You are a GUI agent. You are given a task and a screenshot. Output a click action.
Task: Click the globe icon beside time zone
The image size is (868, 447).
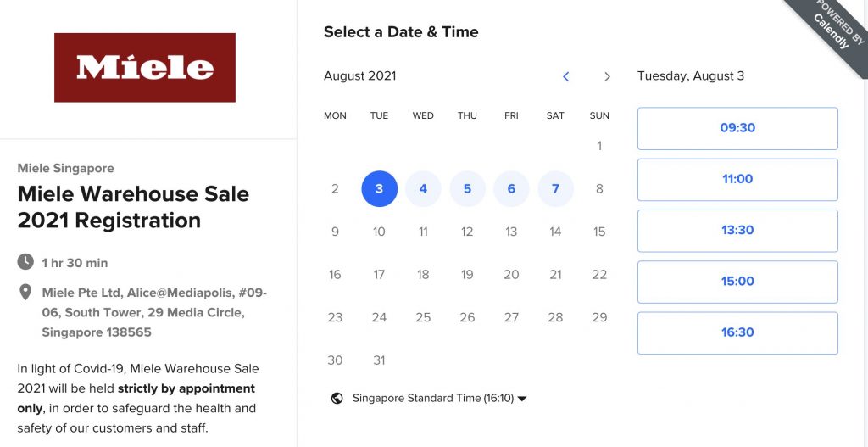click(x=337, y=399)
